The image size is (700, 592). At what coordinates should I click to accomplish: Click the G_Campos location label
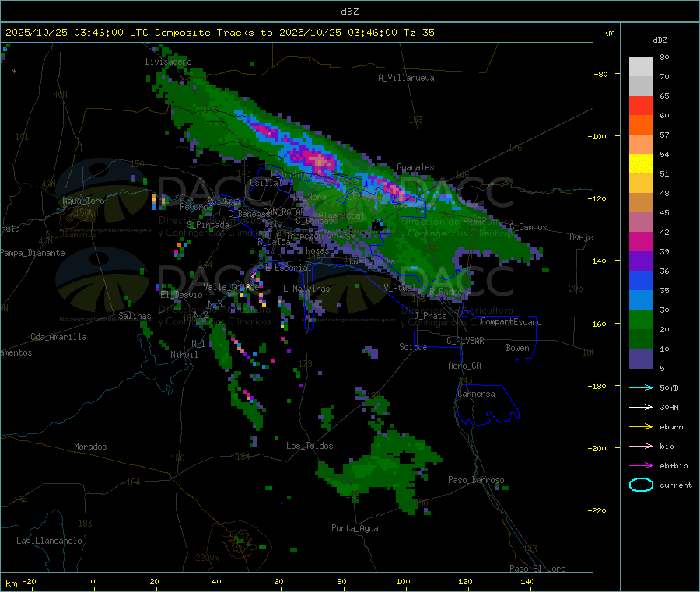point(528,227)
